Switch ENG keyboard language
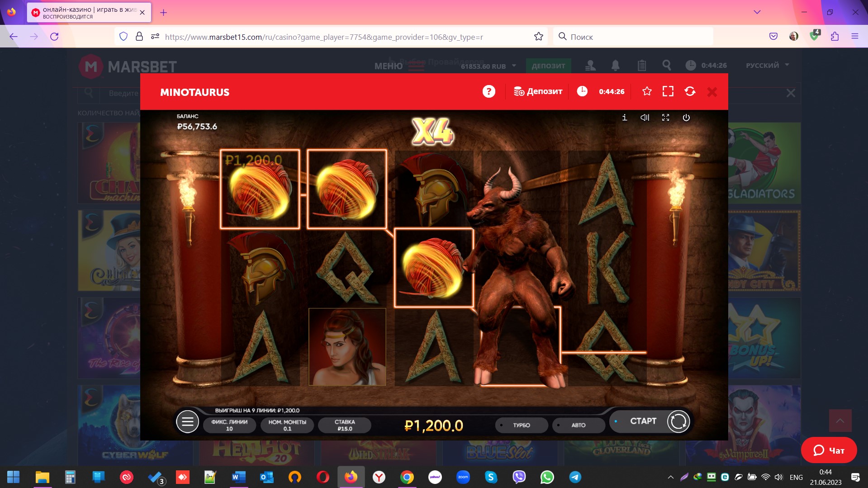Screen dimensions: 868x488 pyautogui.click(x=796, y=477)
